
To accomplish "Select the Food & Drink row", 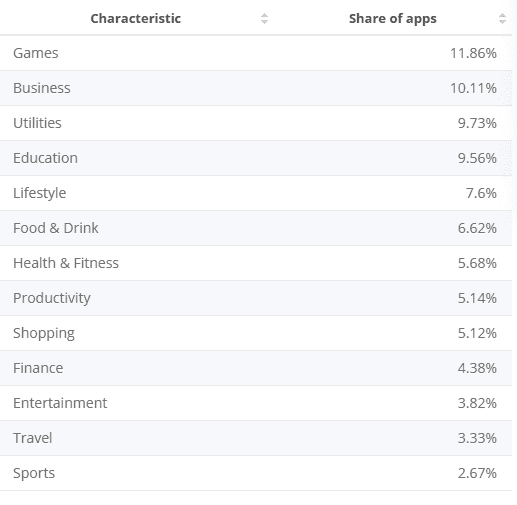I will pyautogui.click(x=256, y=228).
